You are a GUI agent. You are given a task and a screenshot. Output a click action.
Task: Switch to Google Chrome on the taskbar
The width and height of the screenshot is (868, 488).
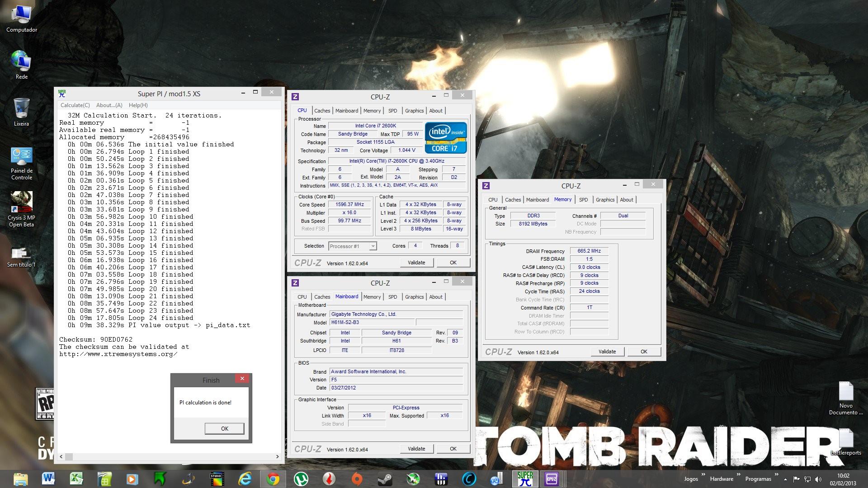pos(273,479)
